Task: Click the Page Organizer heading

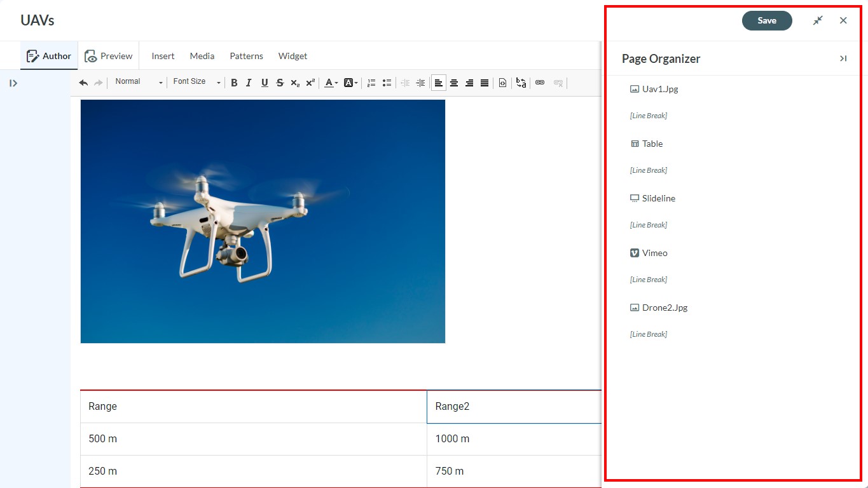Action: [661, 58]
